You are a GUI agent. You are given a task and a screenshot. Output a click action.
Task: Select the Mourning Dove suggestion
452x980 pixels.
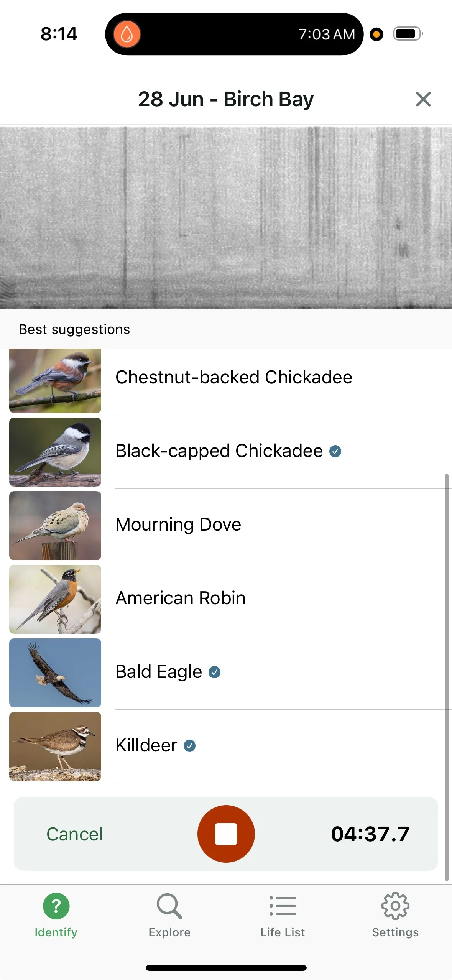coord(179,525)
